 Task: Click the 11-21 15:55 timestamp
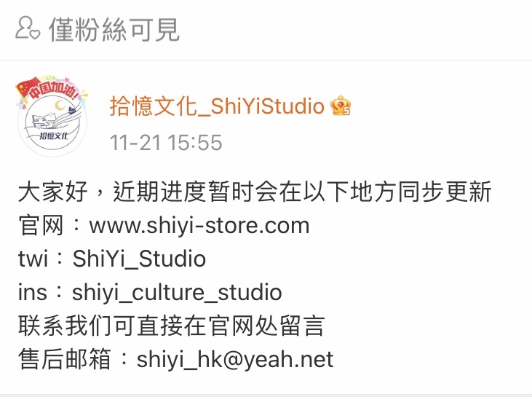coord(166,142)
